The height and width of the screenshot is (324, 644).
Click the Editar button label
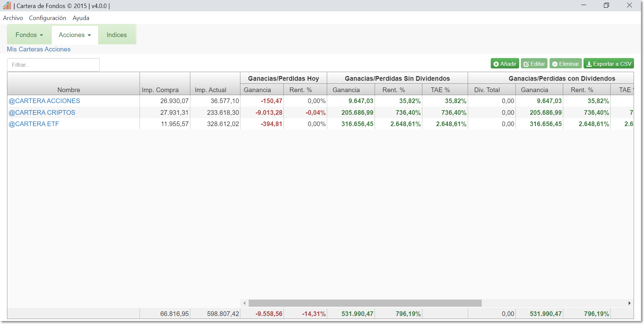point(538,64)
